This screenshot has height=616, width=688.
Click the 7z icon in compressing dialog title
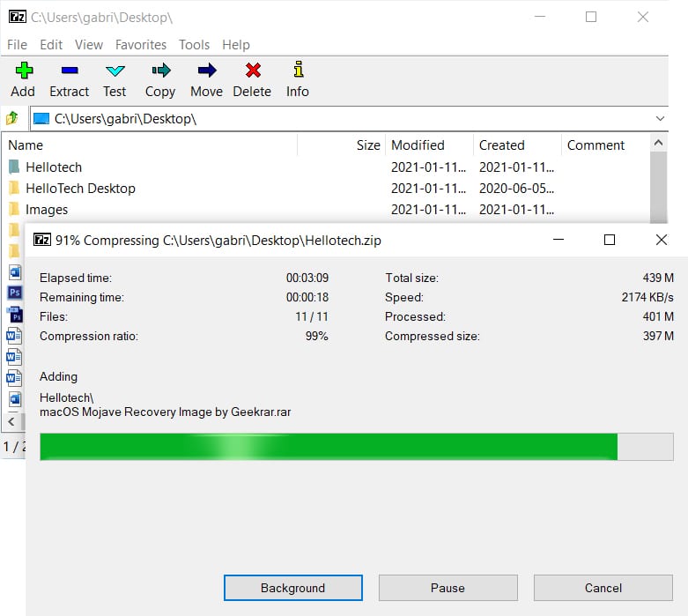42,240
